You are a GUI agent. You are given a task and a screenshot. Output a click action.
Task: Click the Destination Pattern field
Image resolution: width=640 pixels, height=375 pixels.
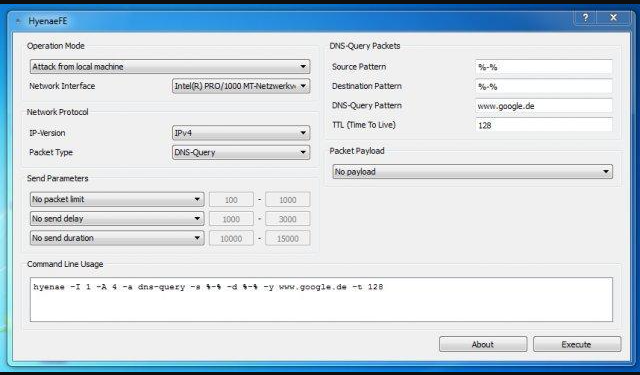[x=544, y=87]
